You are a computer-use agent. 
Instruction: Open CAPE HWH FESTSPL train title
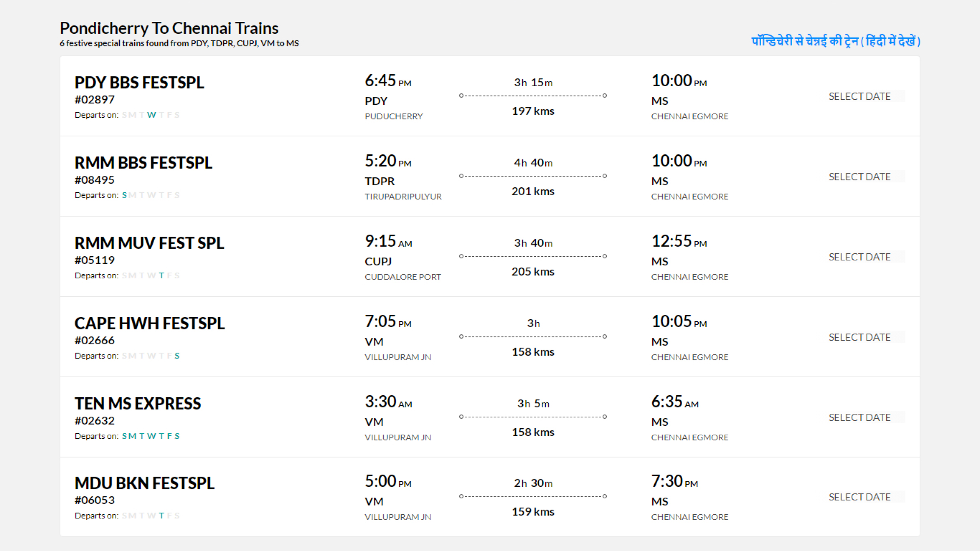click(150, 323)
